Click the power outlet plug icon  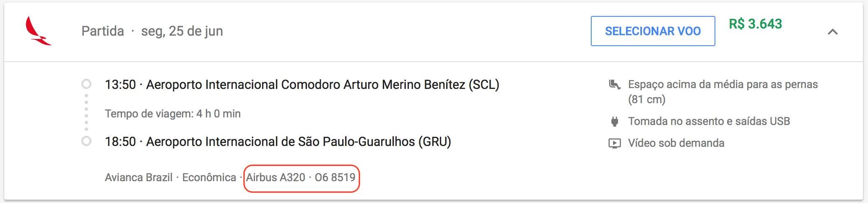click(x=614, y=122)
